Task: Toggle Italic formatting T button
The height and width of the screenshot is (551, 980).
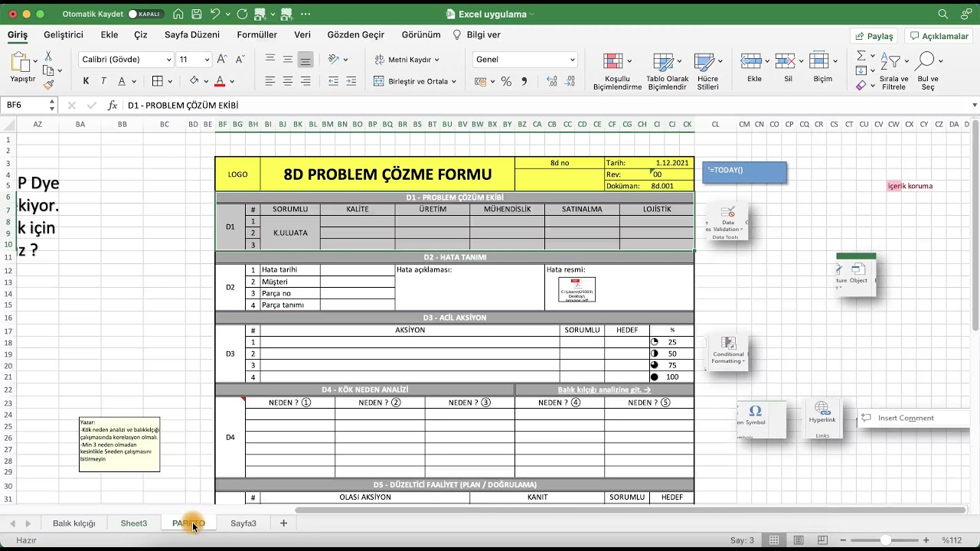Action: [103, 81]
